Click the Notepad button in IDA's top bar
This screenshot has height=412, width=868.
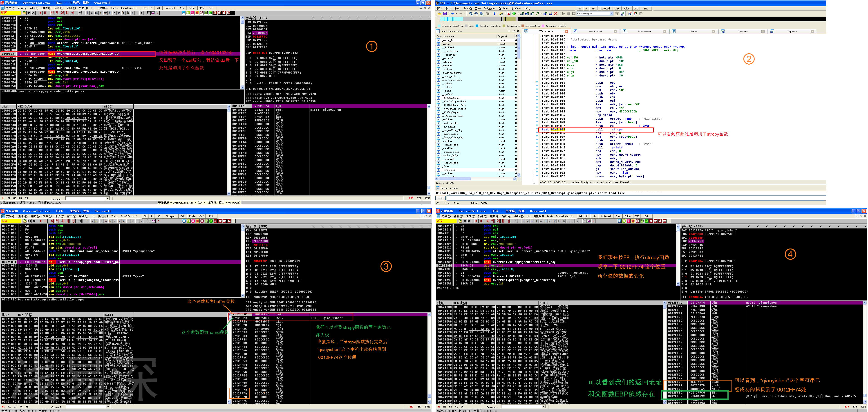click(x=605, y=8)
